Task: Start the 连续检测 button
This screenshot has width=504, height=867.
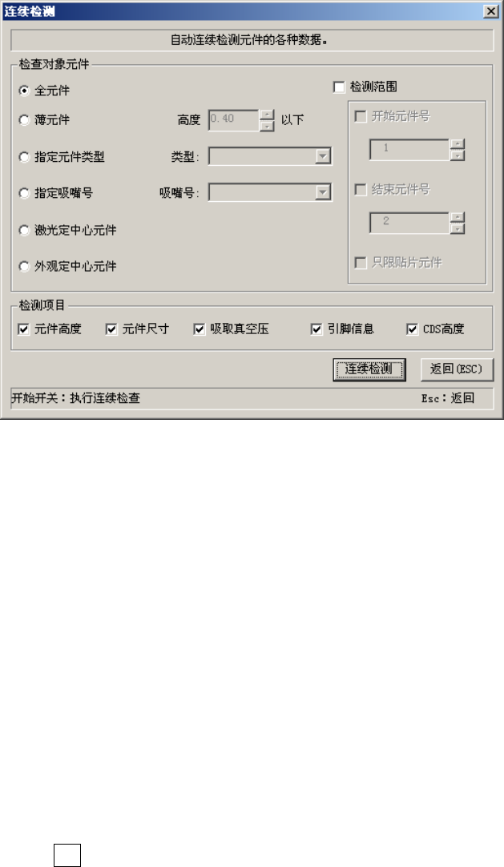Action: (x=369, y=369)
